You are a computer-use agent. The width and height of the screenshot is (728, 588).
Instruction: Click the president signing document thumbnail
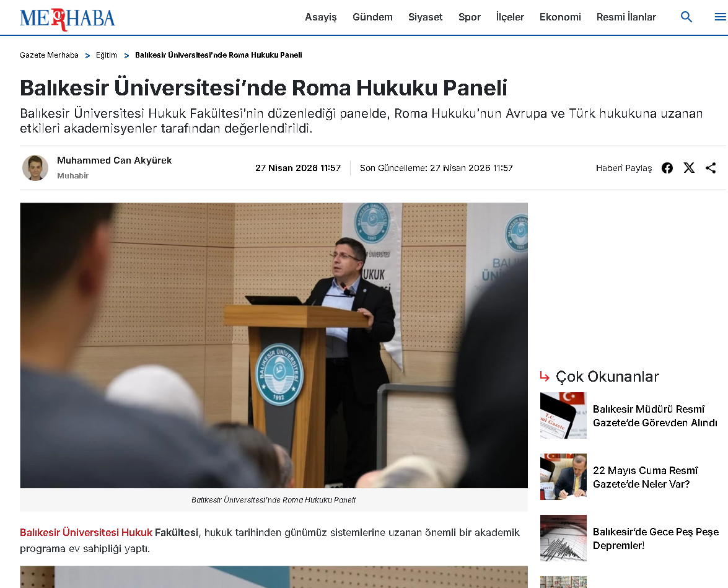pyautogui.click(x=563, y=476)
